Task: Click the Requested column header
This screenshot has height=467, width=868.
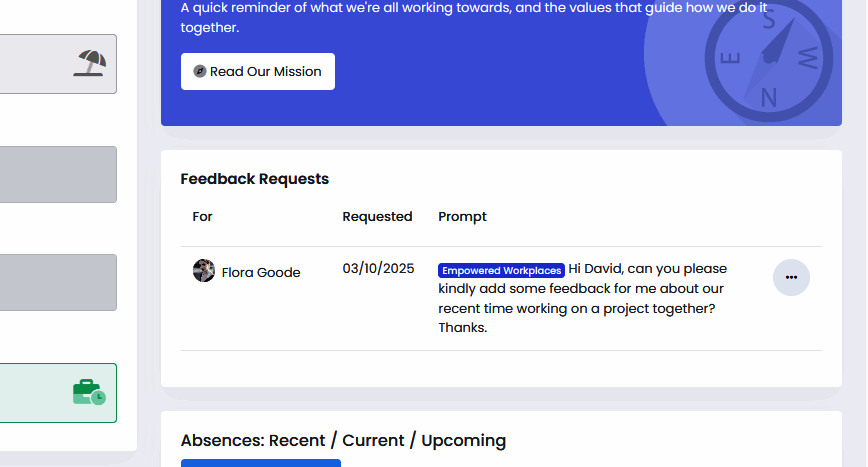Action: pyautogui.click(x=377, y=216)
